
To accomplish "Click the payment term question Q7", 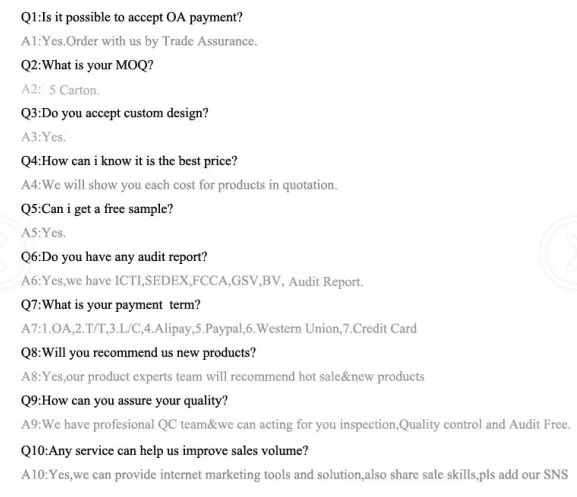I will pos(111,305).
